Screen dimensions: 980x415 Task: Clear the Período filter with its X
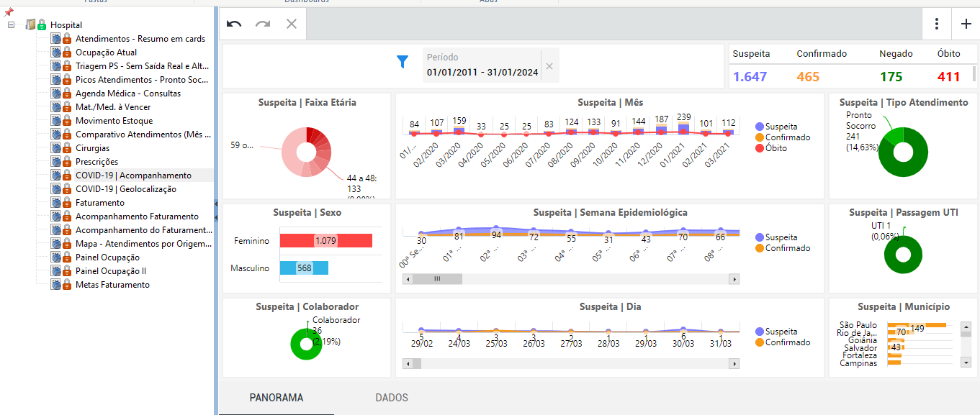(x=549, y=66)
